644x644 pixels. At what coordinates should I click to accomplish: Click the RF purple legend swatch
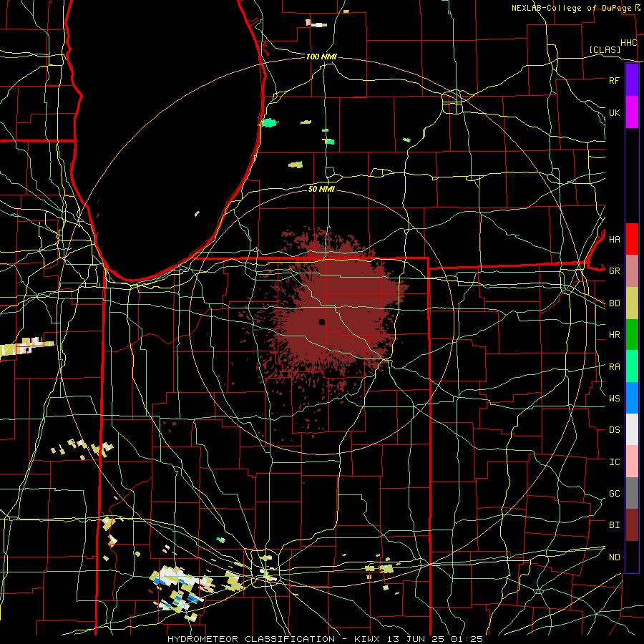coord(632,80)
